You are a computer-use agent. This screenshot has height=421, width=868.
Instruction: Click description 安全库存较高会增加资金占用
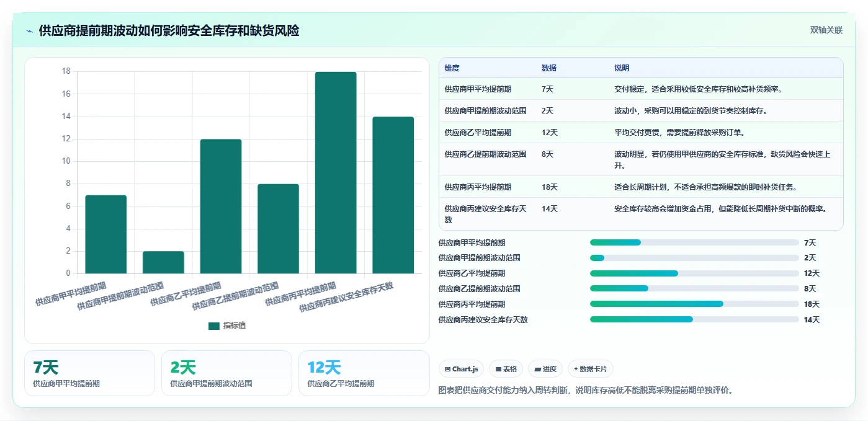pyautogui.click(x=720, y=209)
